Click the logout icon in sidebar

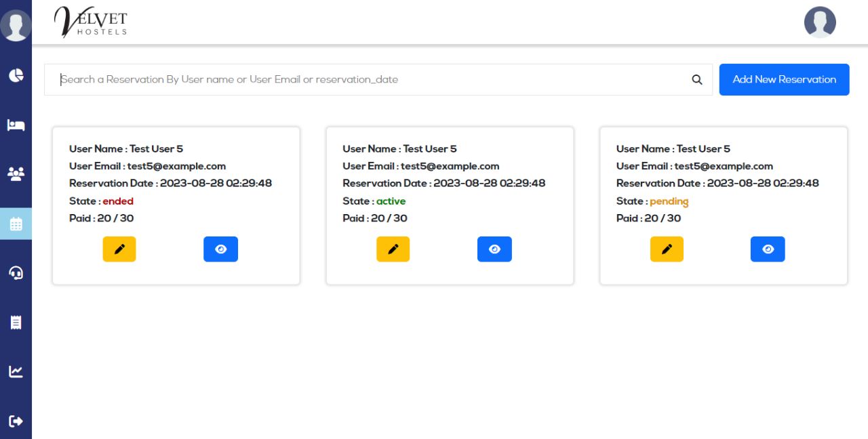(16, 421)
